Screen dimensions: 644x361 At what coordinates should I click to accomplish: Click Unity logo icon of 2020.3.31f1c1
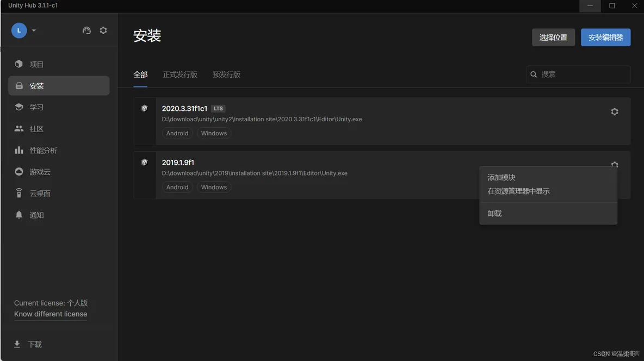[144, 108]
